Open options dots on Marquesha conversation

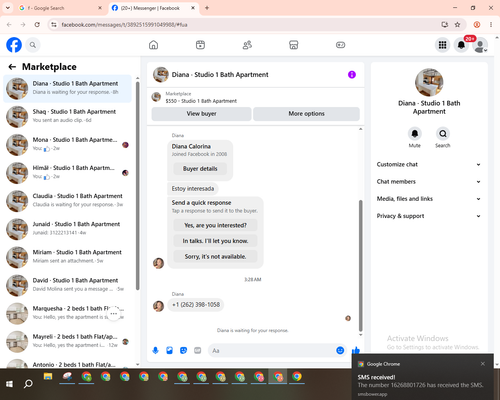pos(114,313)
